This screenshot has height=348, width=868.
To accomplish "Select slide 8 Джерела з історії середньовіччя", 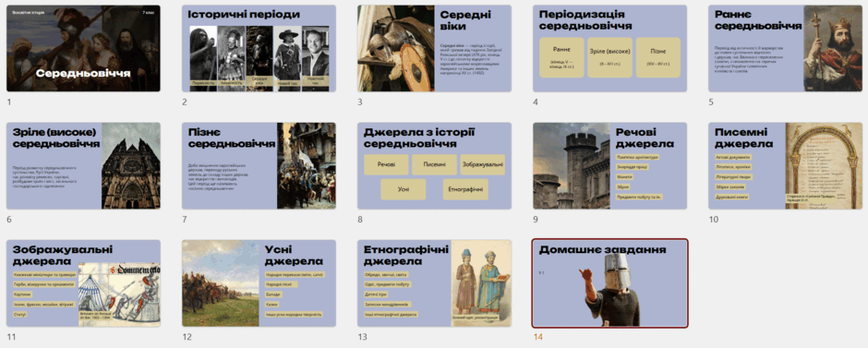I will [434, 166].
